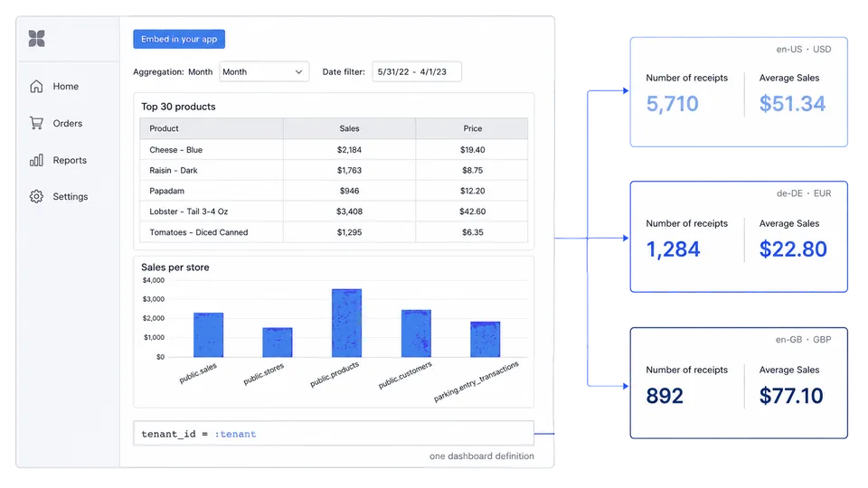Screen dimensions: 868x488
Task: Click the parking.entry_transactions bar in the chart
Action: pos(485,339)
